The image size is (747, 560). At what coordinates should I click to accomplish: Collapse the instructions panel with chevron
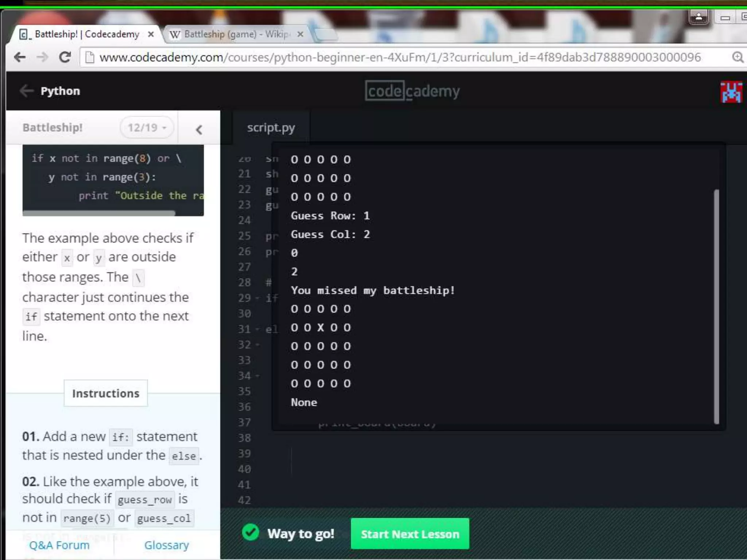click(199, 129)
